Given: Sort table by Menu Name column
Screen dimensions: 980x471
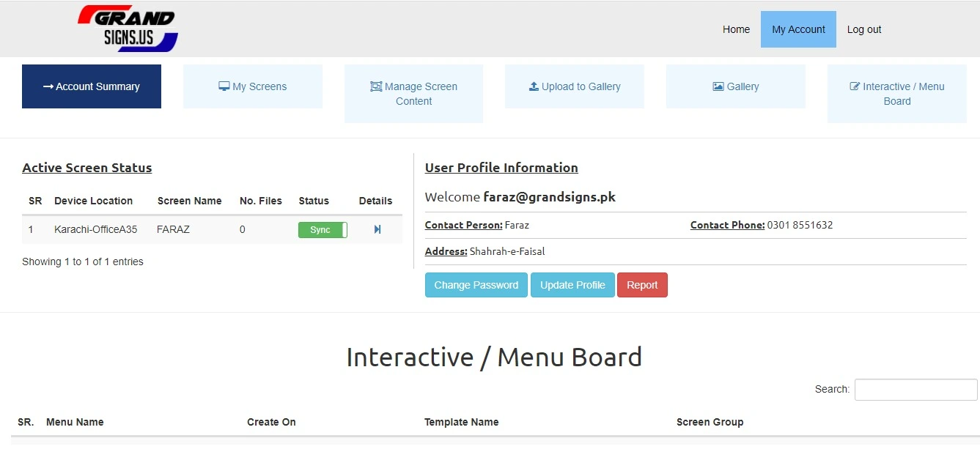Looking at the screenshot, I should (75, 422).
